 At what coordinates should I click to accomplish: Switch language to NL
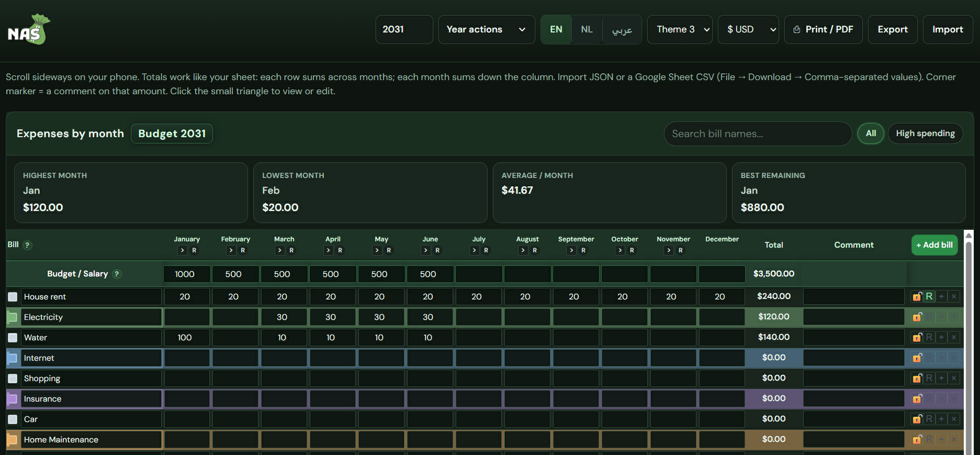(587, 29)
